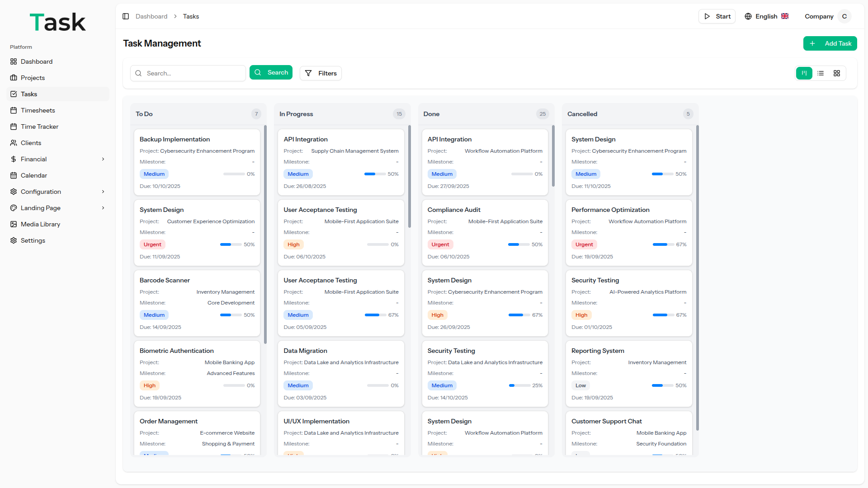Open the Company account avatar

[x=844, y=16]
